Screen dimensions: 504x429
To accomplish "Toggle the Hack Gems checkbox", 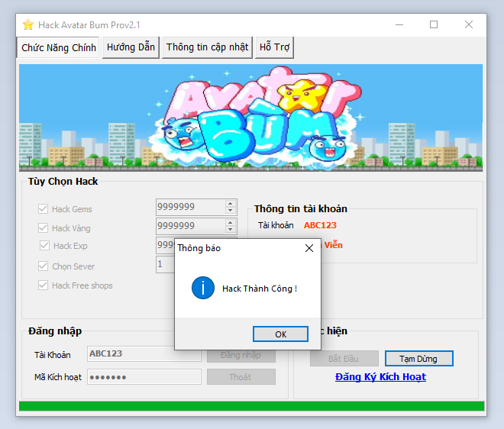I will coord(43,209).
